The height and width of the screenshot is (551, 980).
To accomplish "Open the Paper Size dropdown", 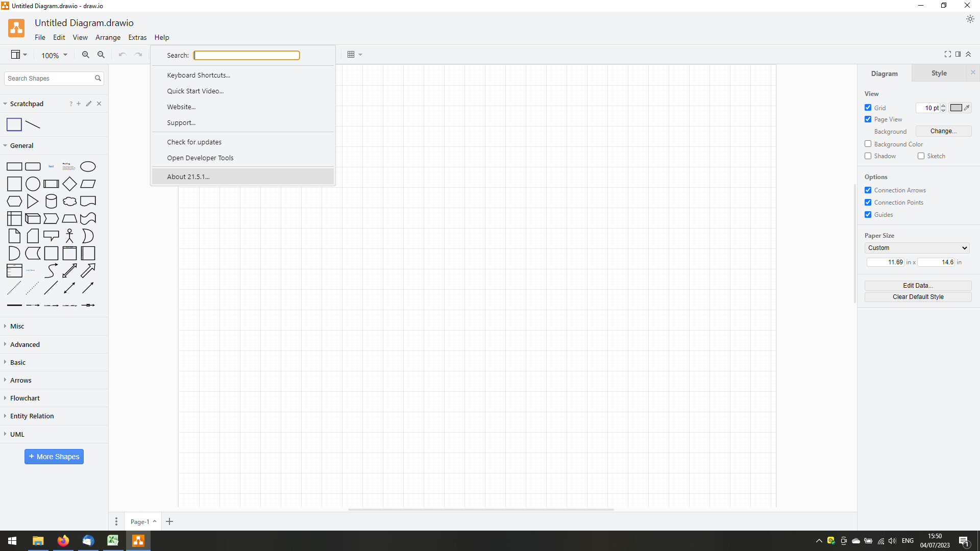I will click(917, 248).
